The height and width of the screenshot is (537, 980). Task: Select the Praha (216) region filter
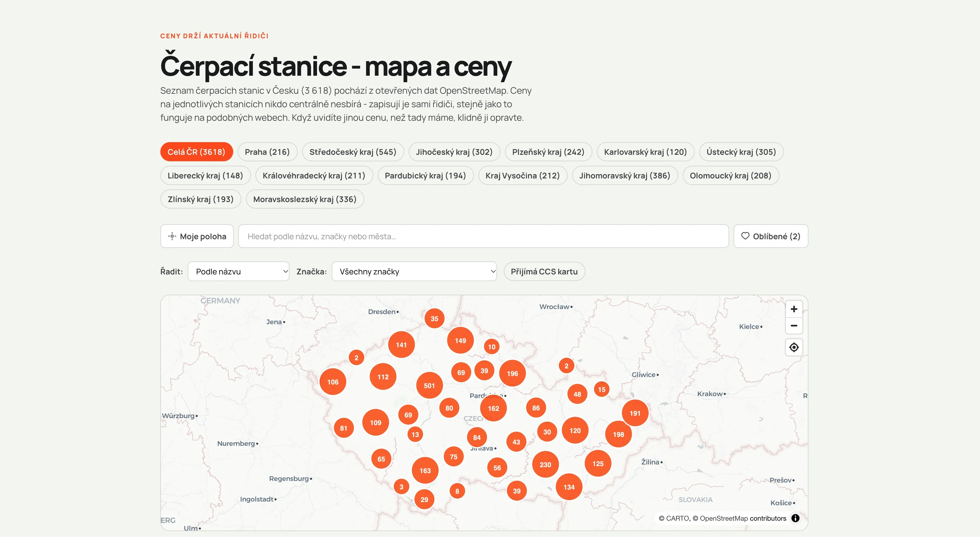click(x=267, y=152)
